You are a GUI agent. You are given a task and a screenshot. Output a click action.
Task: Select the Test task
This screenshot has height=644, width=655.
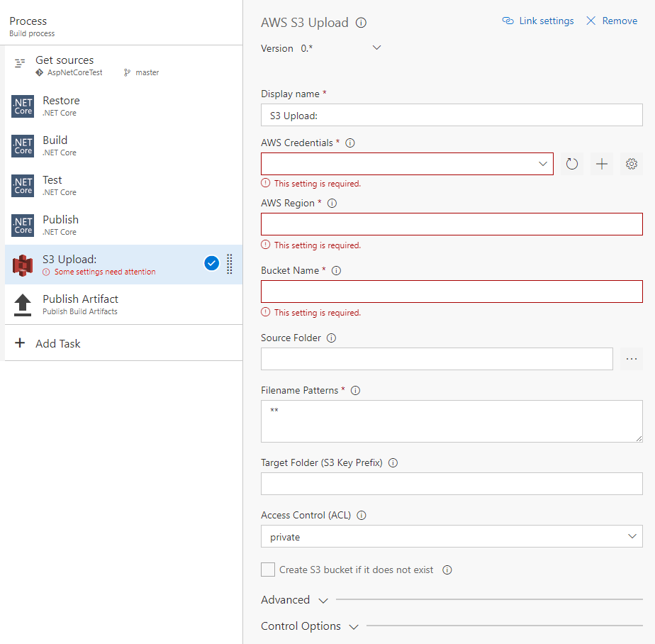[x=123, y=186]
